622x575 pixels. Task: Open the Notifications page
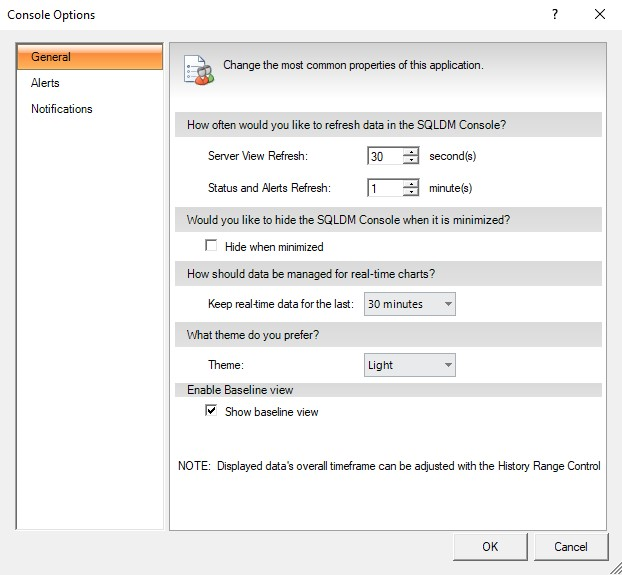(x=62, y=109)
